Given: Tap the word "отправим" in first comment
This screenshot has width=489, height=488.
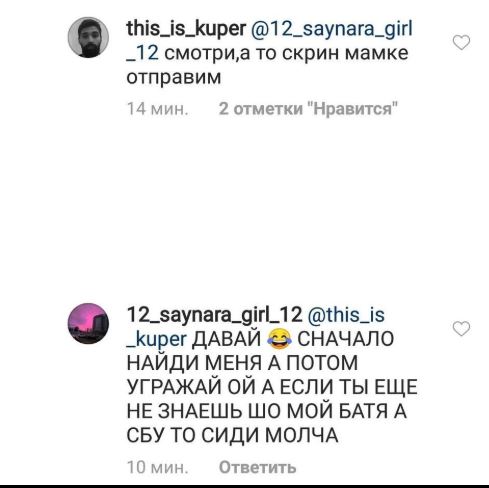Looking at the screenshot, I should (x=174, y=78).
